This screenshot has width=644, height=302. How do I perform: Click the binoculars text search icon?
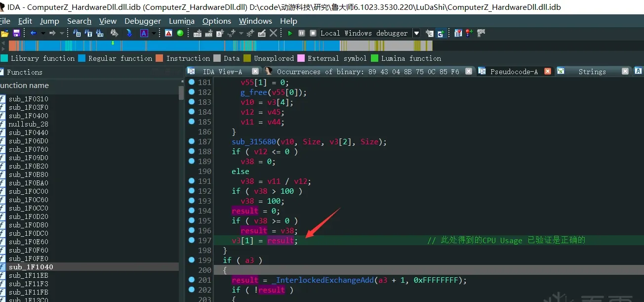(x=89, y=33)
